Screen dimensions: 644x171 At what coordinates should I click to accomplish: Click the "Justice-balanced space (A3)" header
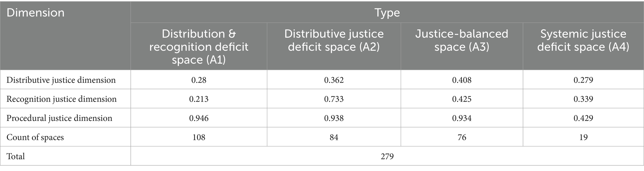(x=462, y=40)
